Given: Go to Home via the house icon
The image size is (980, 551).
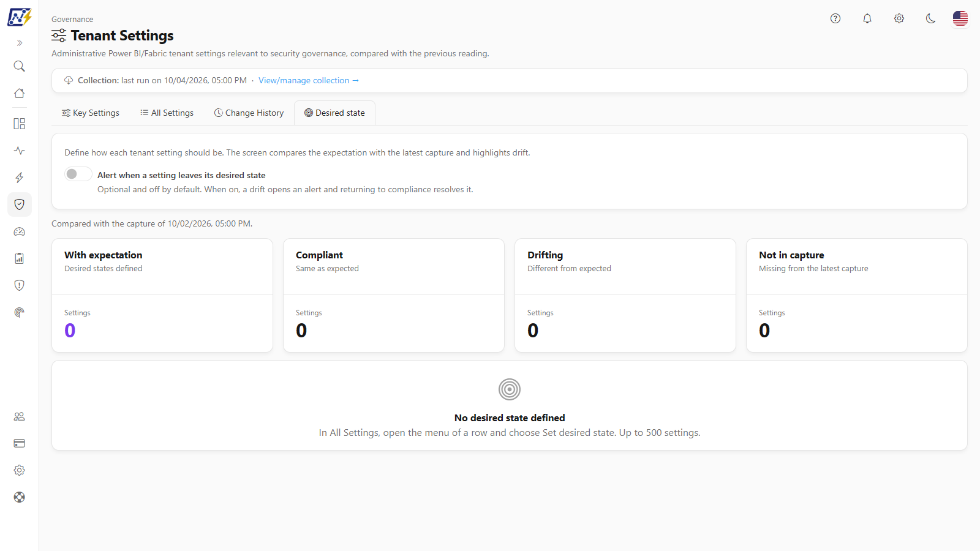Looking at the screenshot, I should coord(20,93).
